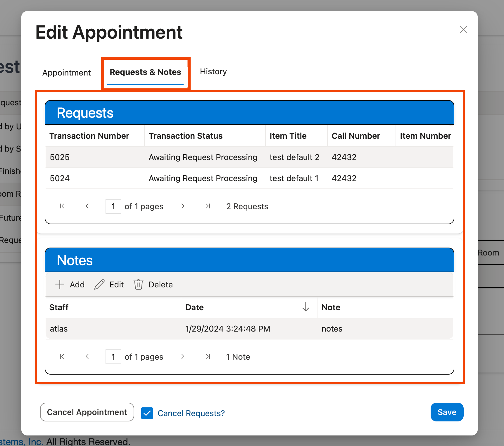Close the Edit Appointment dialog

tap(463, 29)
